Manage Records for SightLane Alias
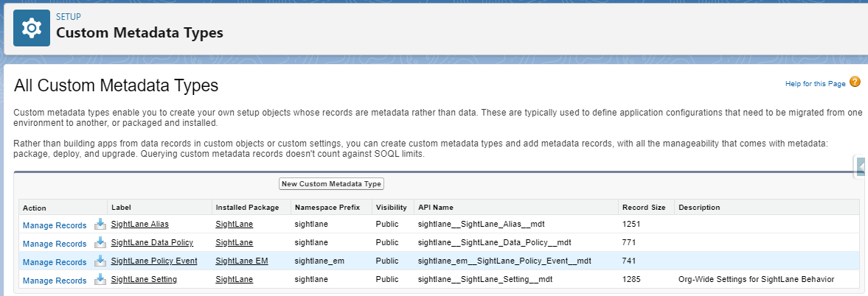Screen dimensions: 868x296 tap(55, 225)
